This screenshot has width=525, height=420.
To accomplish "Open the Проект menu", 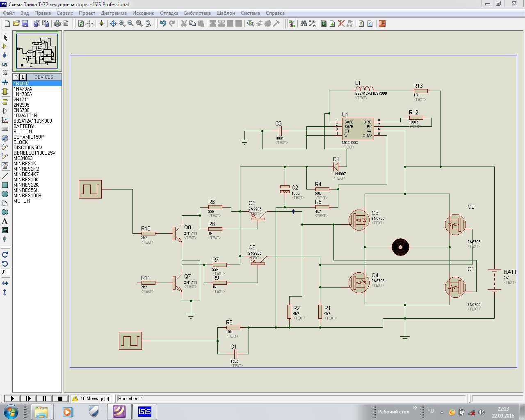I will 87,13.
